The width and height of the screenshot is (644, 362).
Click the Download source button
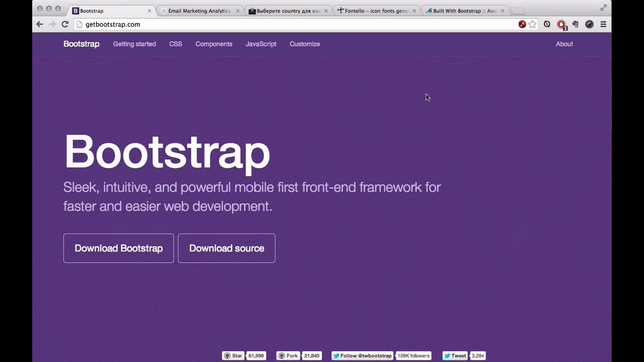[x=226, y=248]
